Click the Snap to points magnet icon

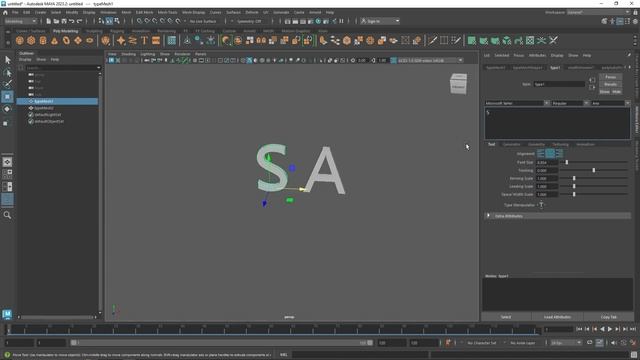pyautogui.click(x=155, y=21)
